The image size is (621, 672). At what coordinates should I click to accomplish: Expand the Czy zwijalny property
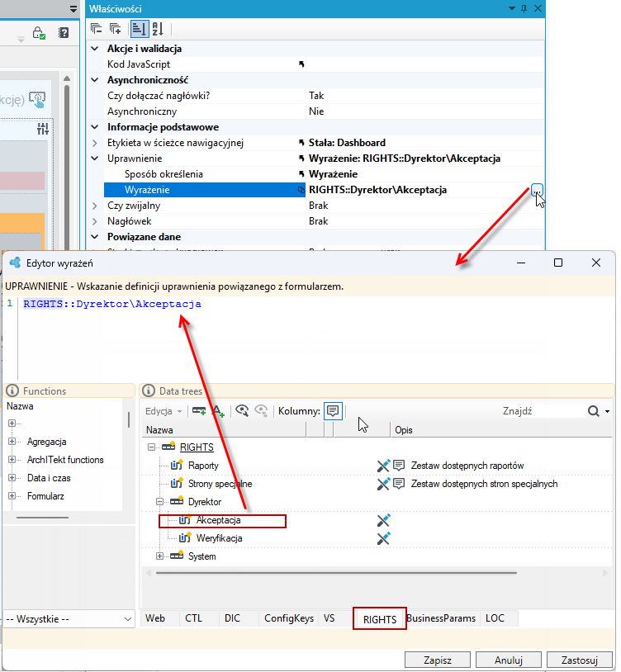coord(95,206)
